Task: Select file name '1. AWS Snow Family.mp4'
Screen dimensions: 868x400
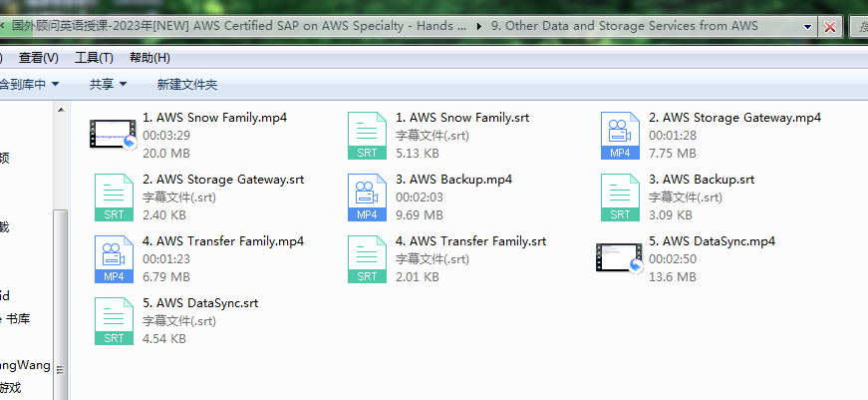Action: click(215, 118)
